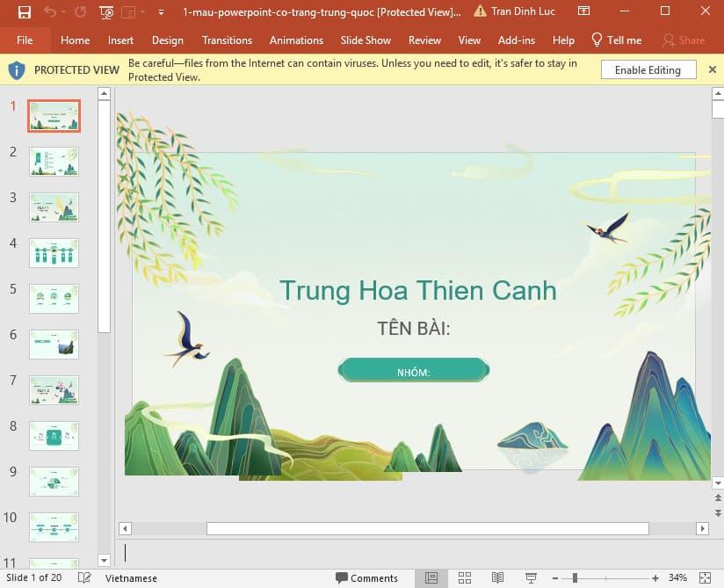Expand the Touch/Mouse mode dropdown arrow

tap(142, 12)
